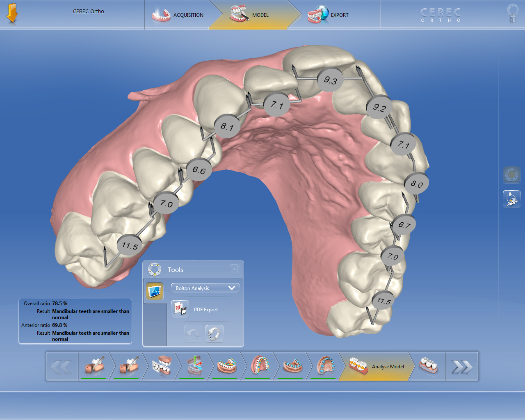Open the Bolton Analysis dropdown
Viewport: 525px width, 420px height.
tap(205, 288)
